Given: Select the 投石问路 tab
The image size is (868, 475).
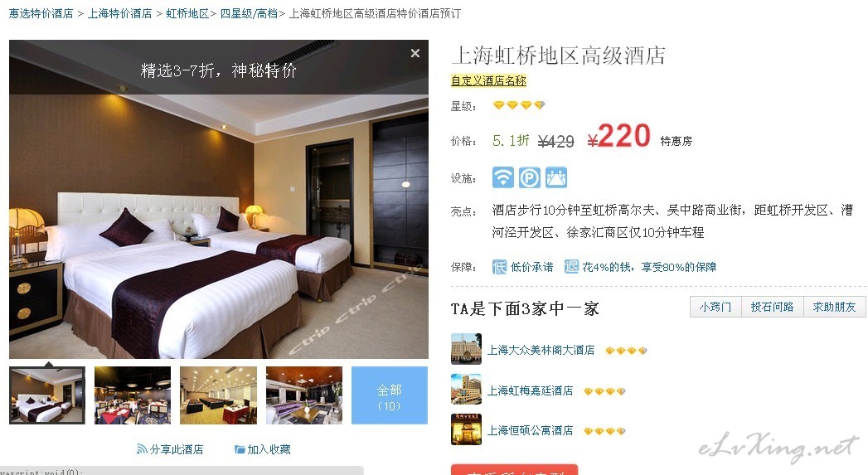Looking at the screenshot, I should click(772, 307).
